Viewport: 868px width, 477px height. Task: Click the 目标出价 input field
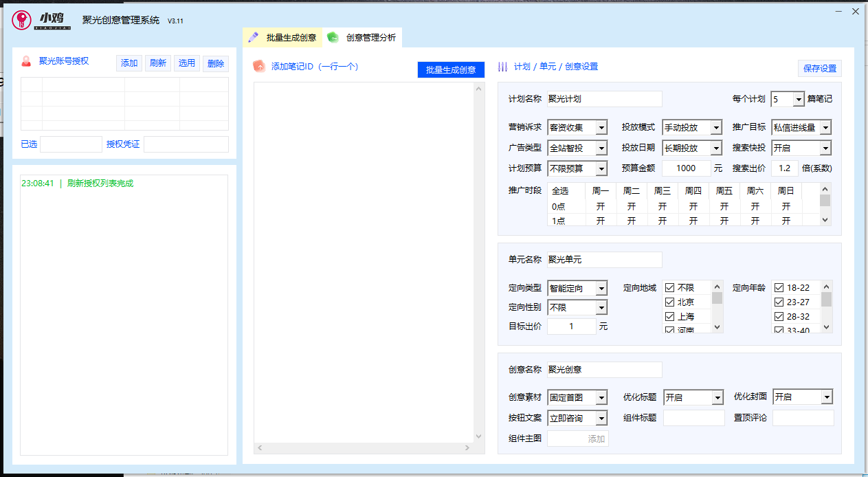click(x=571, y=326)
